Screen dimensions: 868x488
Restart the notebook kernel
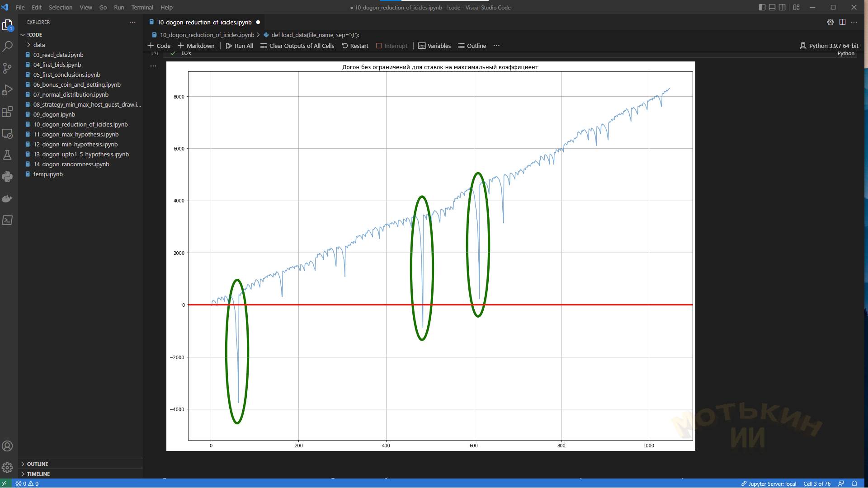pyautogui.click(x=355, y=46)
